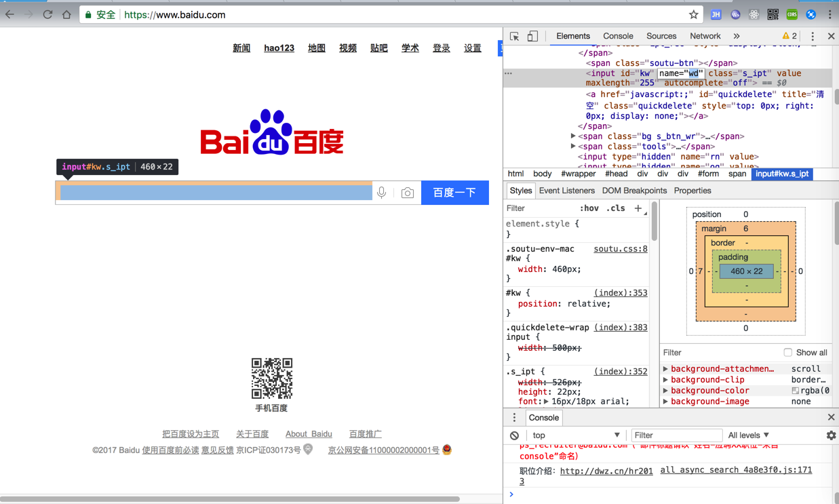Click the 百度一下 search button
839x504 pixels.
(455, 193)
